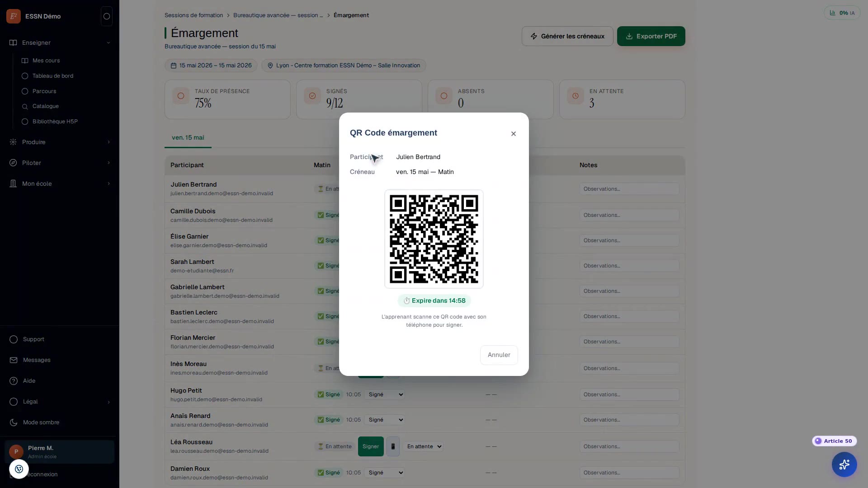This screenshot has width=868, height=488.
Task: Open the AI assistant sparkle button
Action: point(844,465)
